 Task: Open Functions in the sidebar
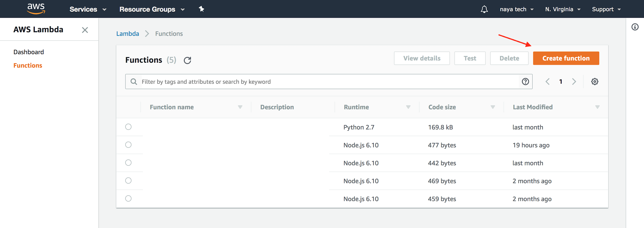28,66
